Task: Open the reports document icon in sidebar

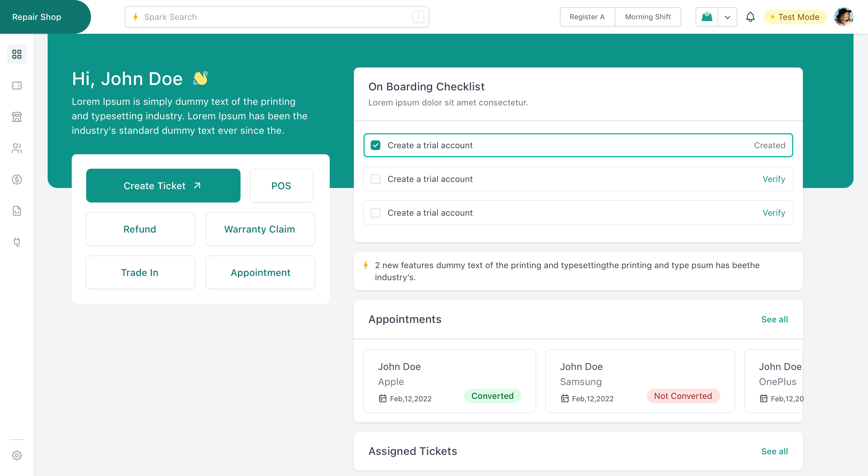Action: [17, 211]
